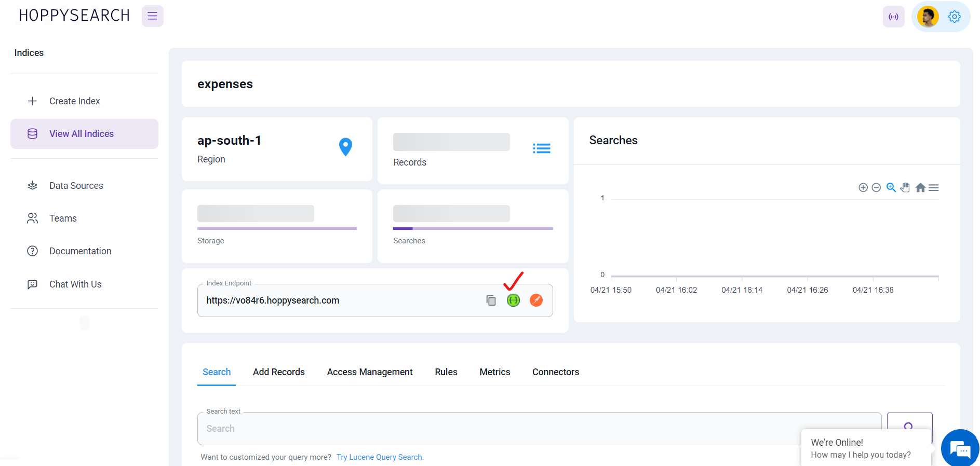Activate selection zoom magnifier on chart
Image resolution: width=980 pixels, height=466 pixels.
[891, 188]
